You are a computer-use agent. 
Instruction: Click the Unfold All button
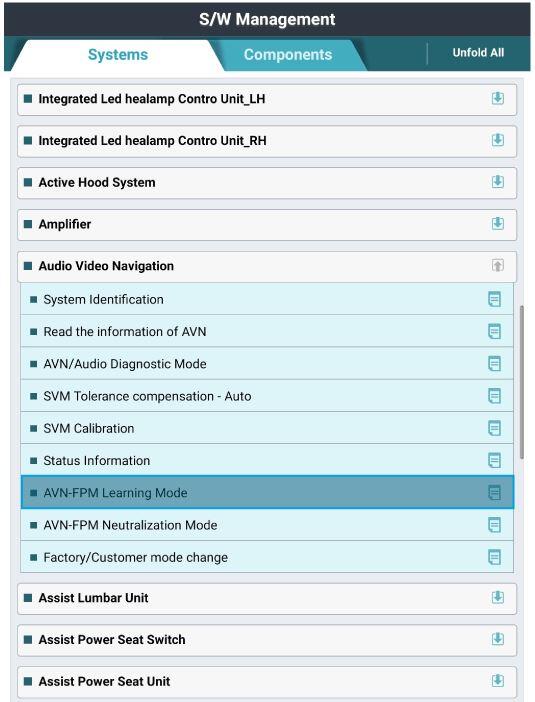click(478, 53)
